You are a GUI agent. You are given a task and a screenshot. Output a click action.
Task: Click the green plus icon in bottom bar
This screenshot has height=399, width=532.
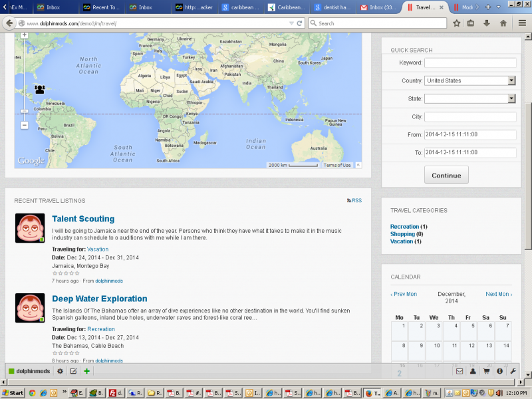click(x=87, y=371)
